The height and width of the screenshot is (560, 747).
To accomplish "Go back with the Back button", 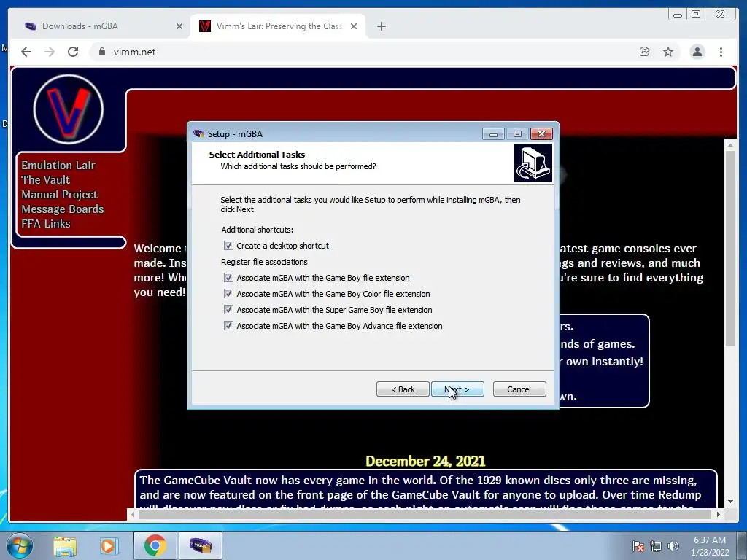I will tap(403, 389).
